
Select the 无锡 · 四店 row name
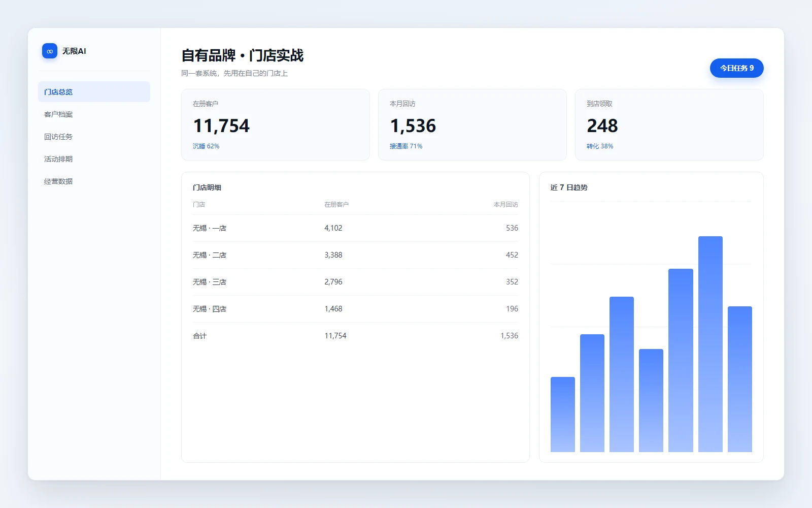point(210,309)
